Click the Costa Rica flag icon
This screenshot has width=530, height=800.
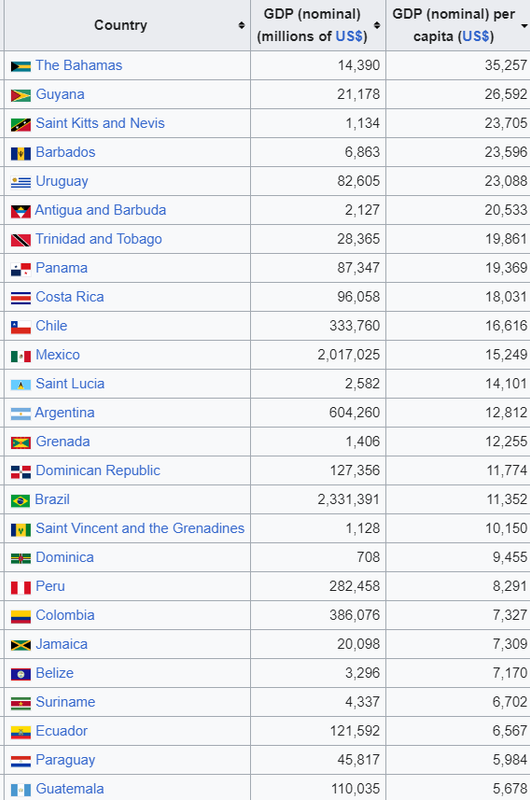pyautogui.click(x=20, y=298)
